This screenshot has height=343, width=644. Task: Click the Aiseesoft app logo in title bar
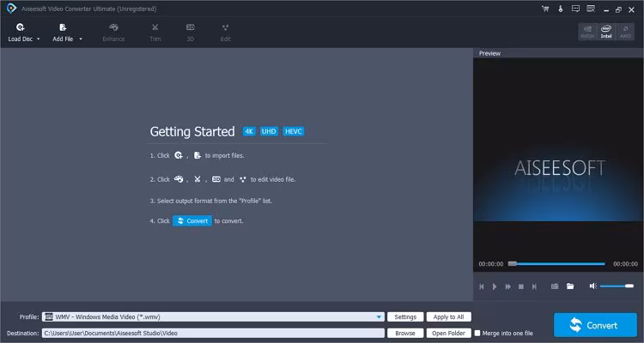(11, 9)
